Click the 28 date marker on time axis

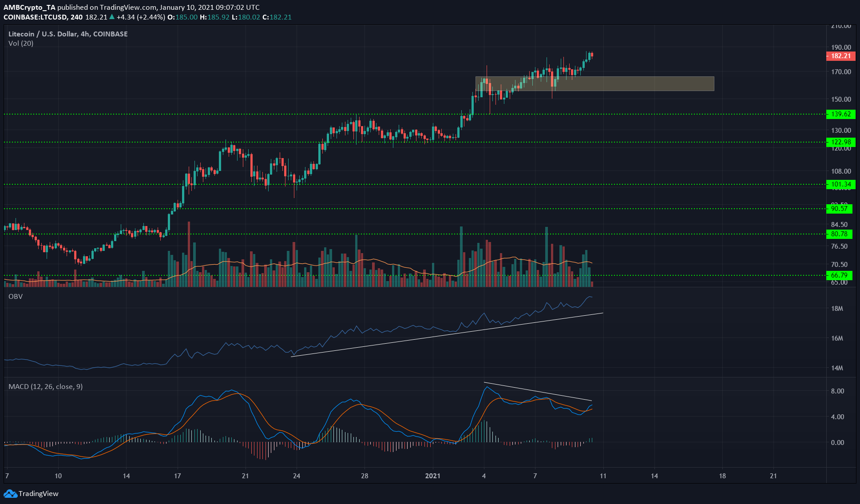[365, 476]
